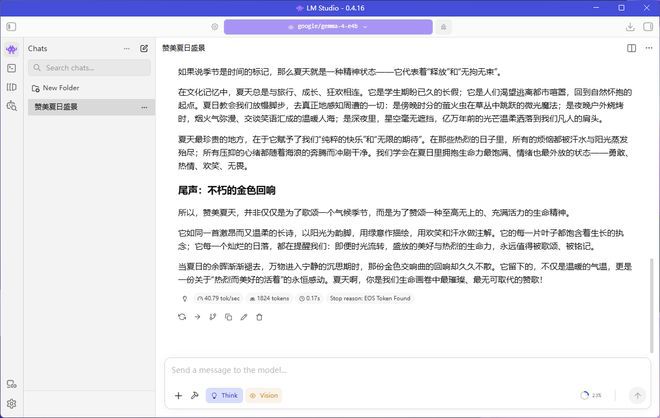The height and width of the screenshot is (418, 660).
Task: Toggle the Think option
Action: point(224,396)
